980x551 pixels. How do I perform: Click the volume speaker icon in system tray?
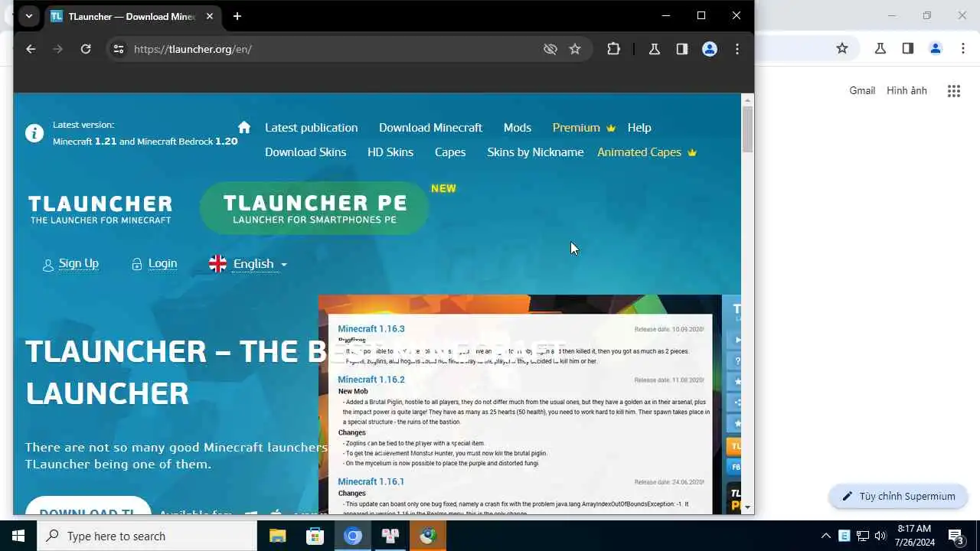tap(880, 536)
